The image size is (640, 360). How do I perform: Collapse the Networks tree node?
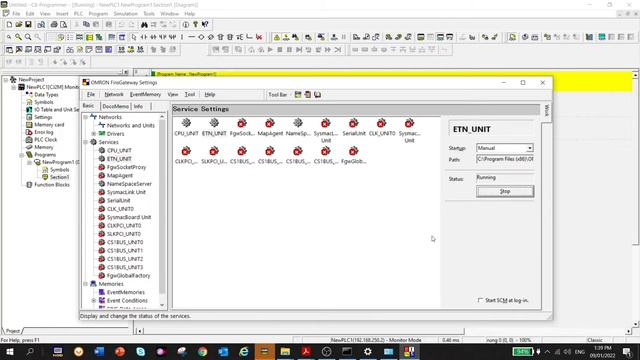click(86, 117)
